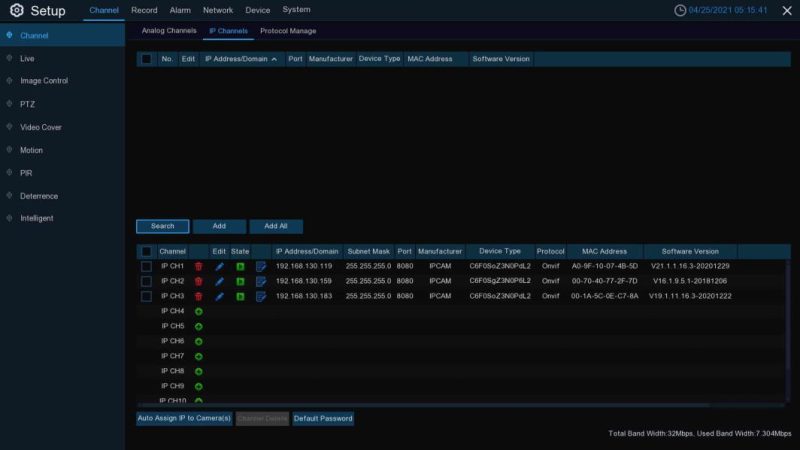Screen dimensions: 800x450
Task: Click the Setup gear icon
Action: coord(16,11)
